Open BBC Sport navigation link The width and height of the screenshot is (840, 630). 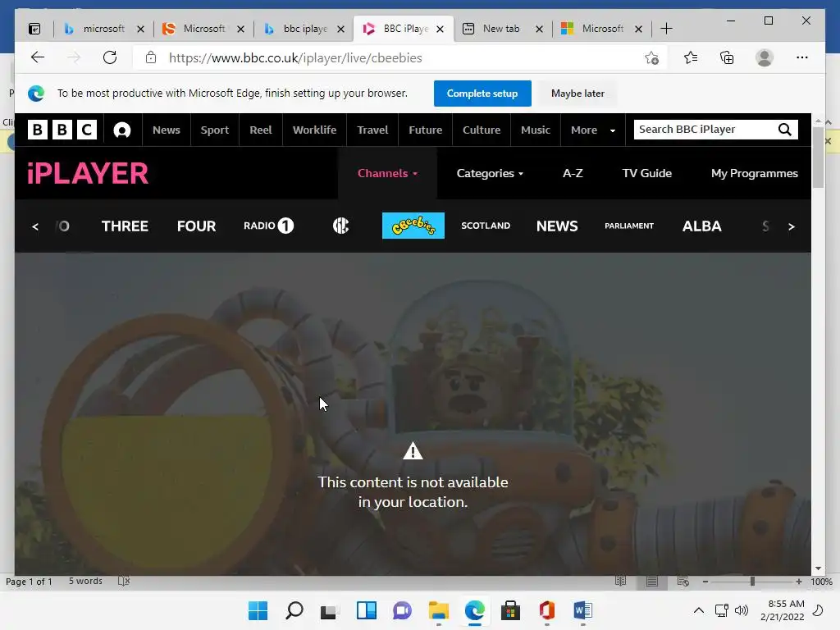click(215, 130)
